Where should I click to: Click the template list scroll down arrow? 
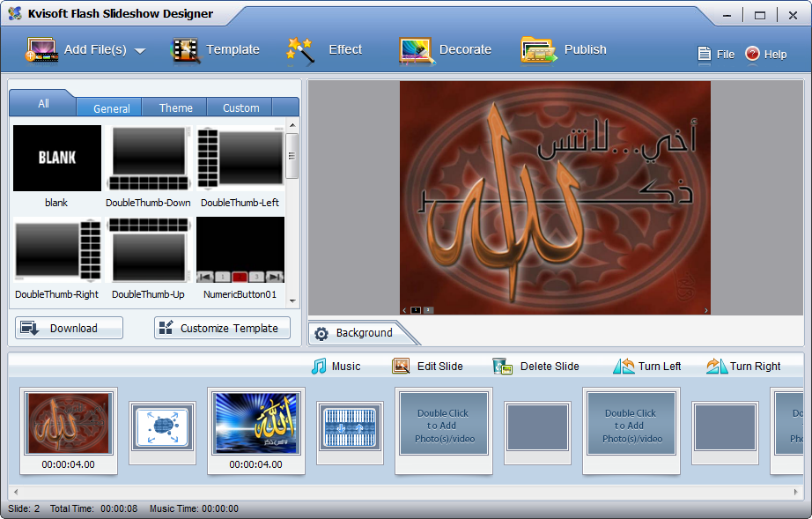292,301
